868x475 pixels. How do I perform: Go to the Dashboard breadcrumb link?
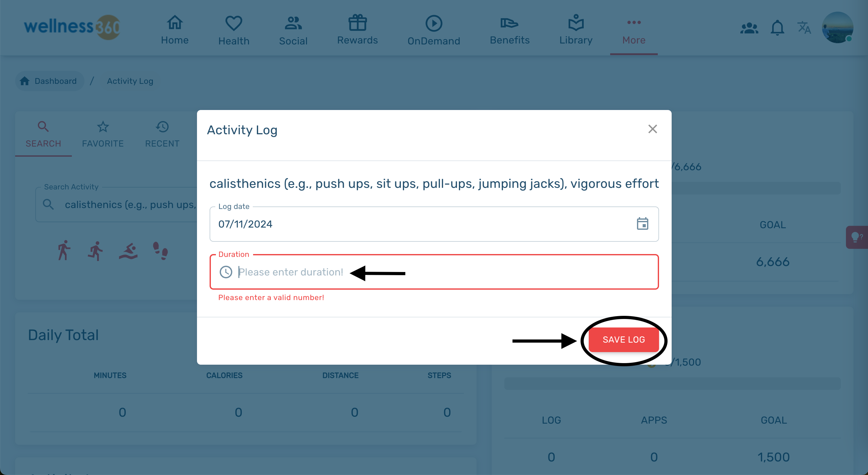coord(49,81)
